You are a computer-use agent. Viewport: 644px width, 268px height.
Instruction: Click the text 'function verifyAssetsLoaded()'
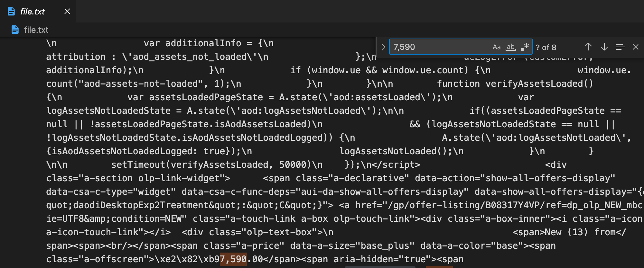coord(515,84)
